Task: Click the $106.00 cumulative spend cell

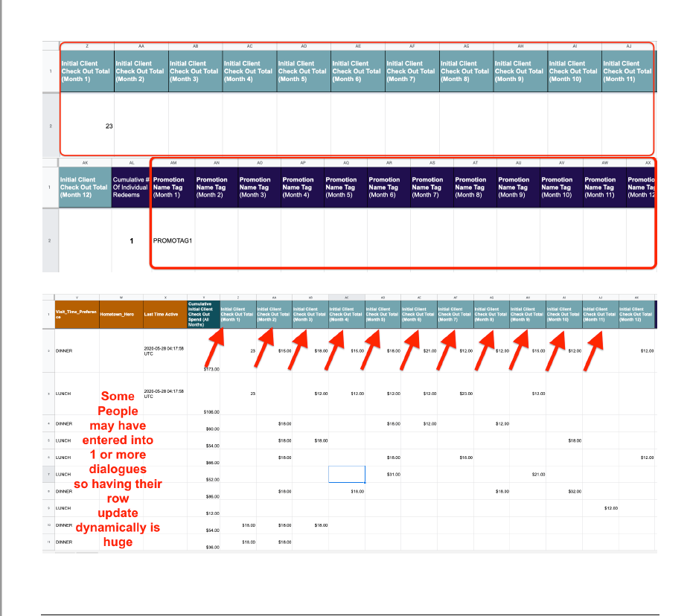Action: click(x=204, y=394)
